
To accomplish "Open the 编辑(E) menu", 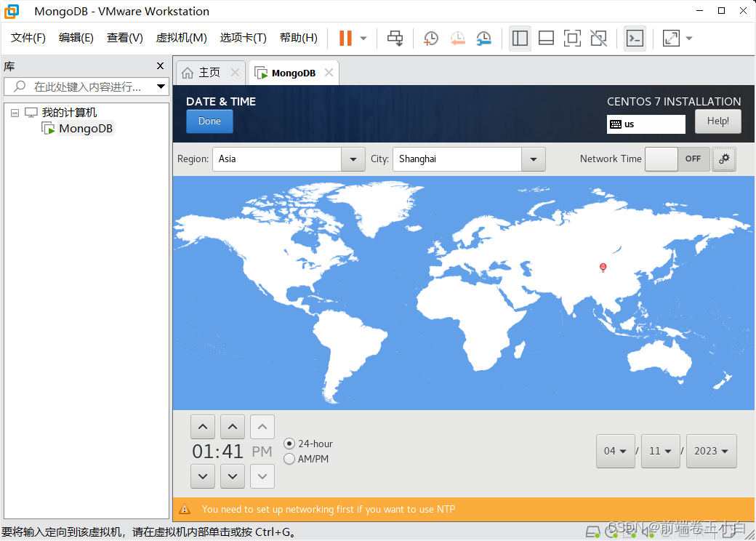I will point(76,38).
